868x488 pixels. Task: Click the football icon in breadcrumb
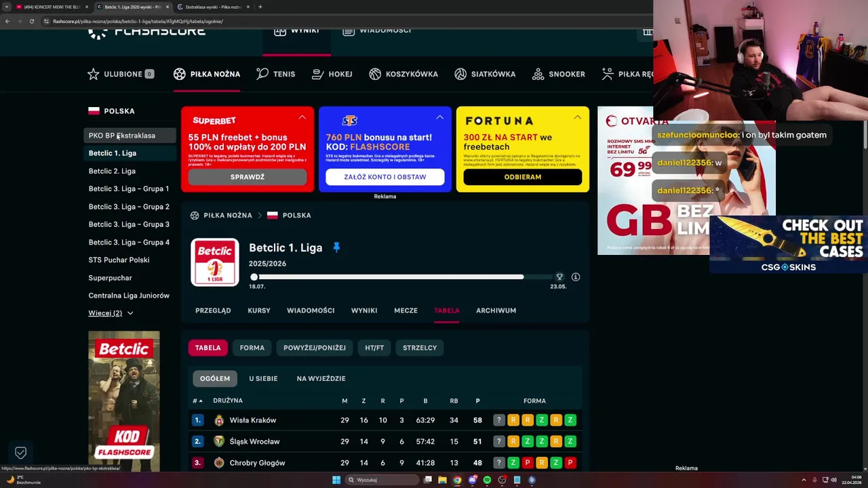click(195, 216)
